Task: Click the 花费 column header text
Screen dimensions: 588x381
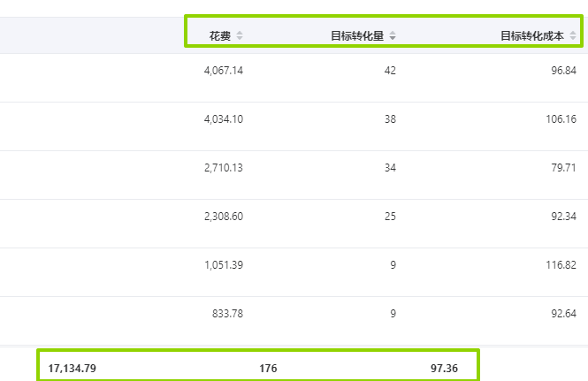Action: 220,36
